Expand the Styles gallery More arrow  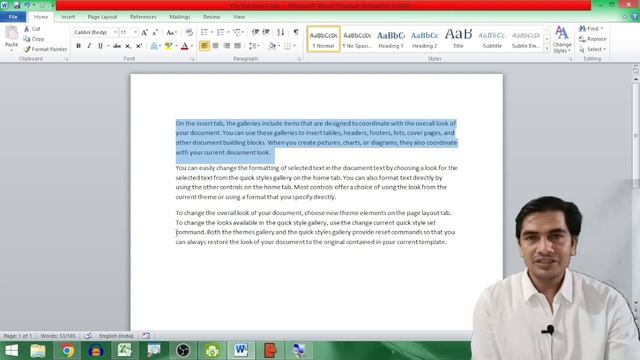tap(547, 49)
